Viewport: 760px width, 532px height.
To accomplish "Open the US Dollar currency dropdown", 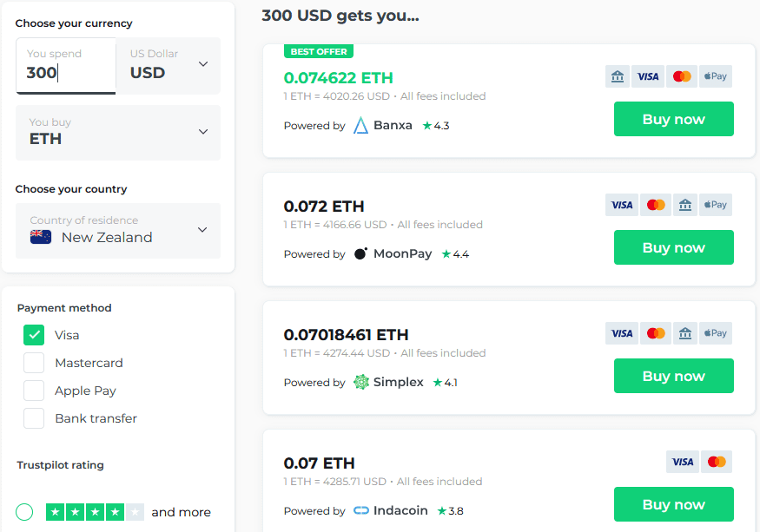I will click(x=169, y=65).
